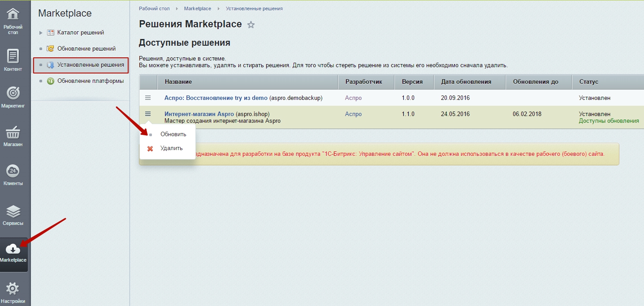Expand the Каталог решений tree arrow
Viewport: 644px width, 306px height.
click(x=41, y=33)
